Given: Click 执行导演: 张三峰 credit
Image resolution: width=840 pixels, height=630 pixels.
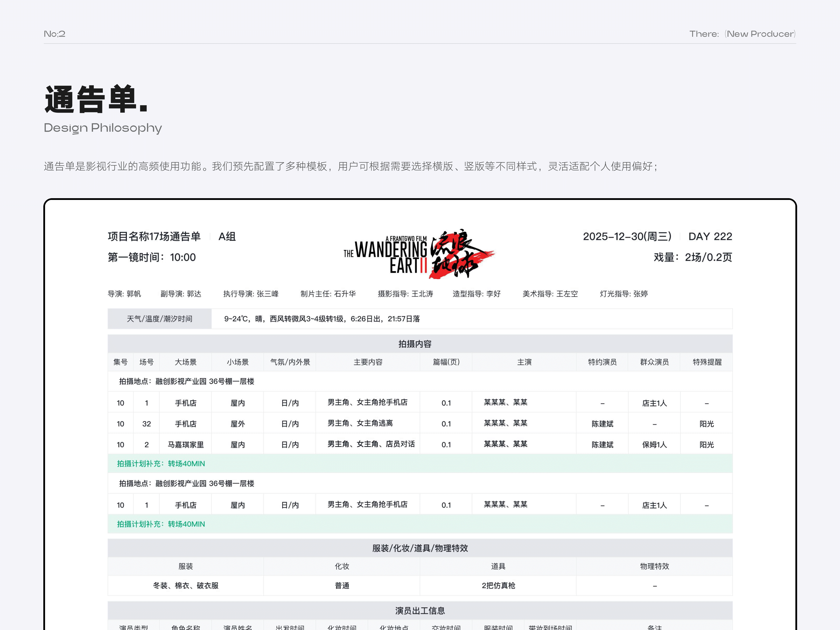Looking at the screenshot, I should (251, 294).
